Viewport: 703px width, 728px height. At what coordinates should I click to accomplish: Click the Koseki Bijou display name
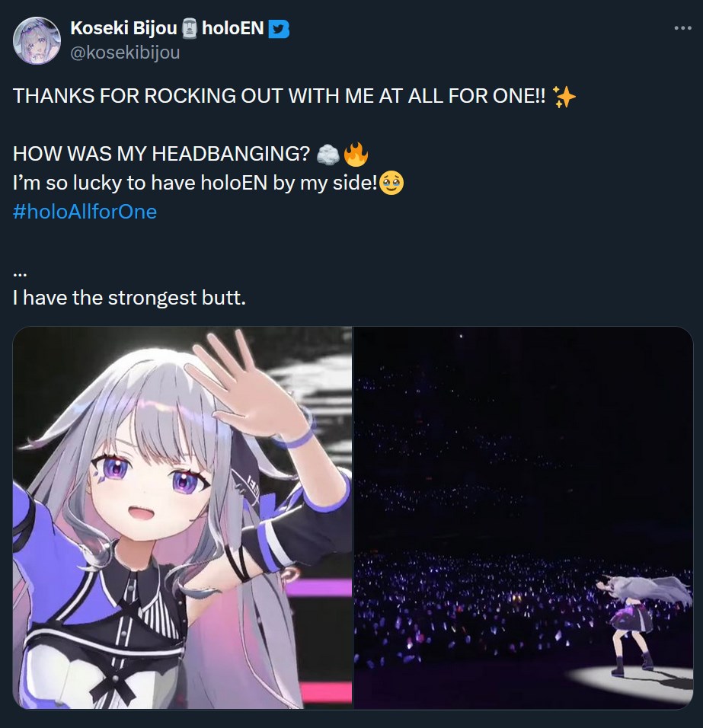[x=123, y=28]
